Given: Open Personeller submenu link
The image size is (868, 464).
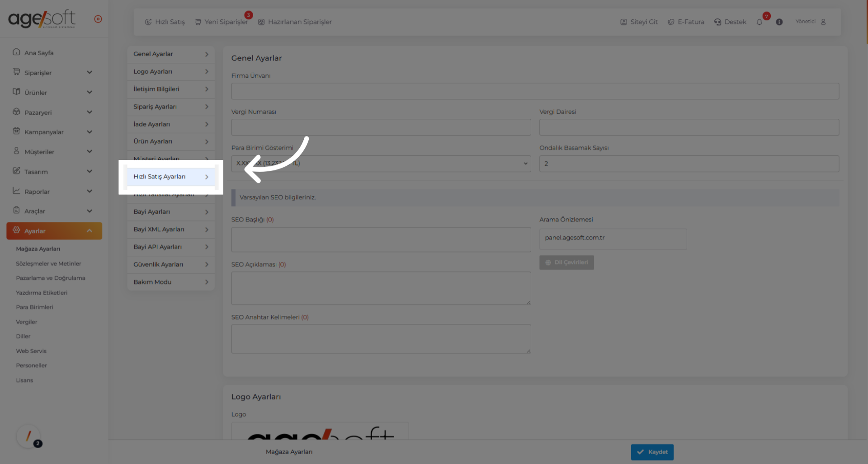Looking at the screenshot, I should point(31,366).
